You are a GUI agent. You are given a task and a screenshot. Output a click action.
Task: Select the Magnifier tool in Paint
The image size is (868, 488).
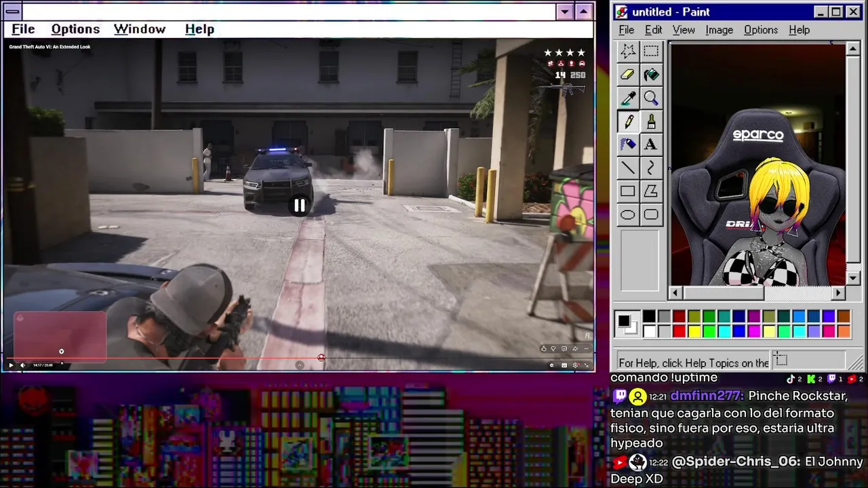(651, 98)
